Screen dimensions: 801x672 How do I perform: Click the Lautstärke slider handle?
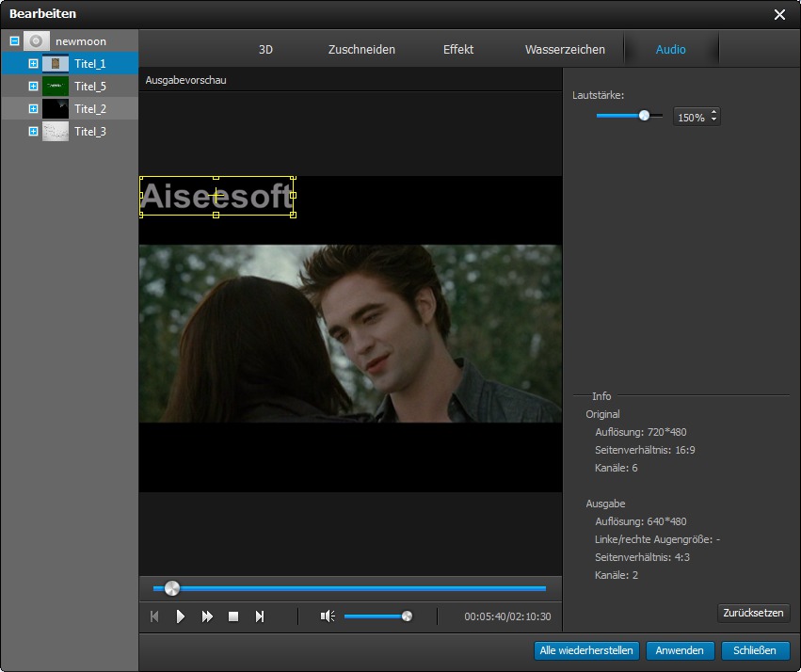(x=644, y=116)
